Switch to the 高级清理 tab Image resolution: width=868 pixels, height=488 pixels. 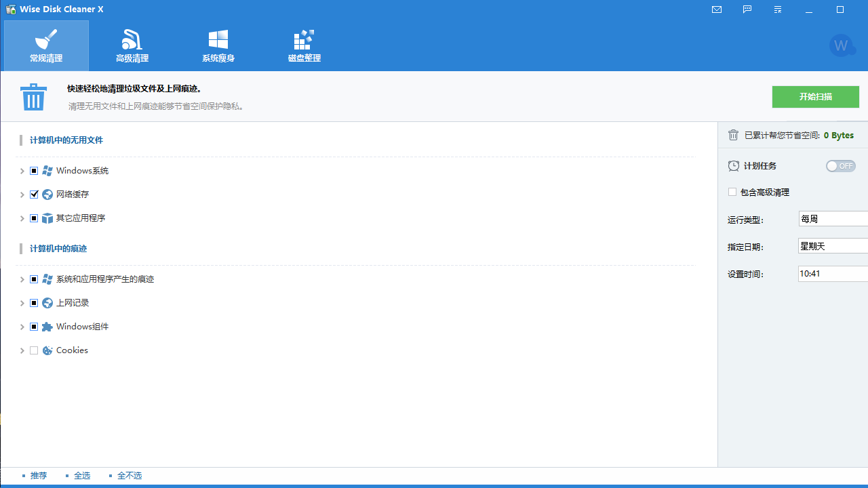tap(132, 46)
